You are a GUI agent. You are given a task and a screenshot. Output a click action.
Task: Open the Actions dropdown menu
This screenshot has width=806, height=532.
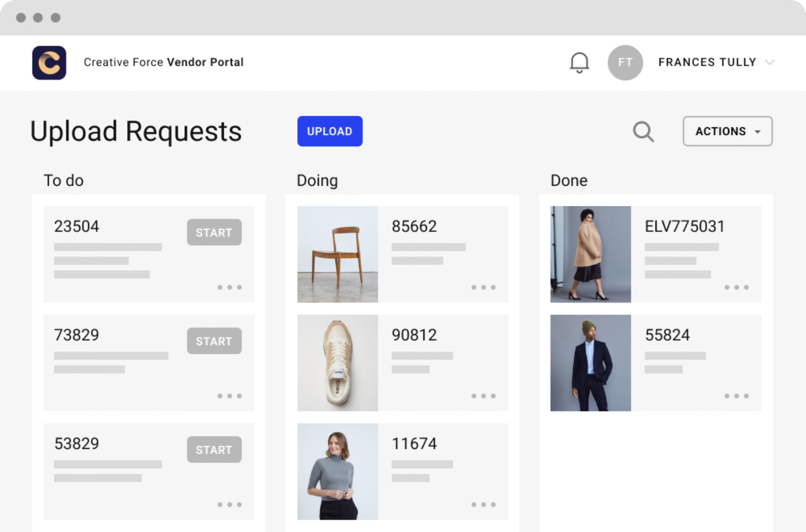[x=727, y=131]
